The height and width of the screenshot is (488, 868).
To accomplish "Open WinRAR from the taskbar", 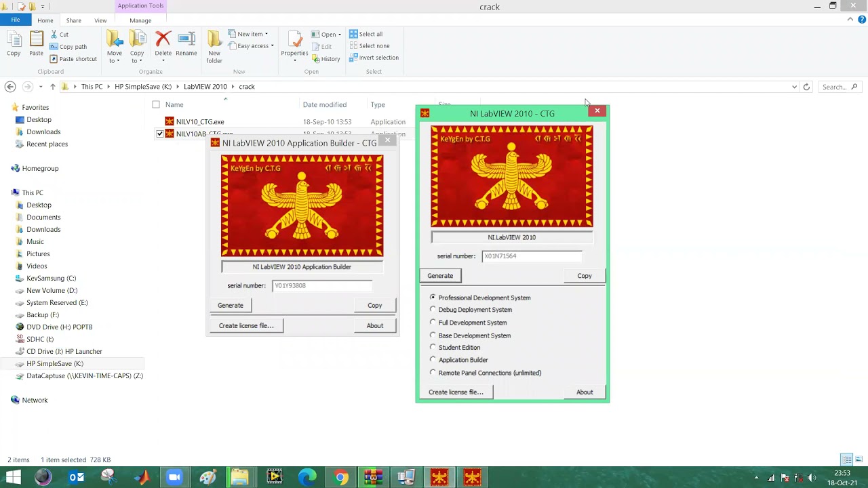I will (373, 477).
